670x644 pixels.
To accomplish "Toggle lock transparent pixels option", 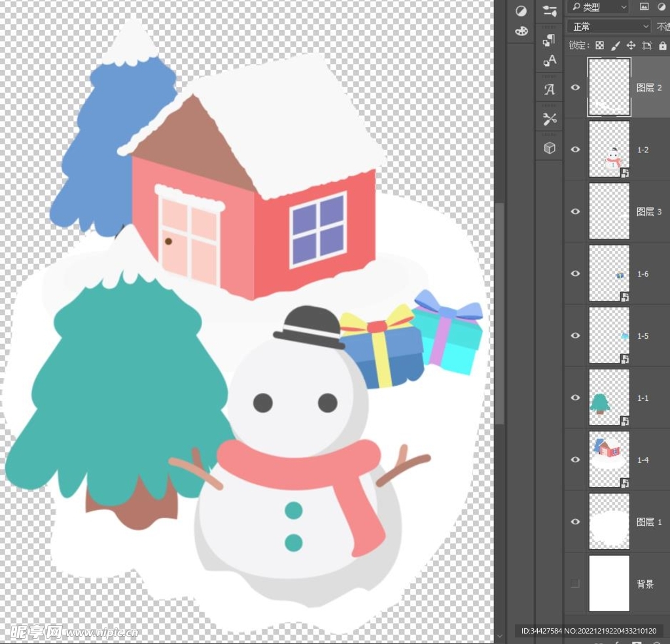I will pos(599,46).
